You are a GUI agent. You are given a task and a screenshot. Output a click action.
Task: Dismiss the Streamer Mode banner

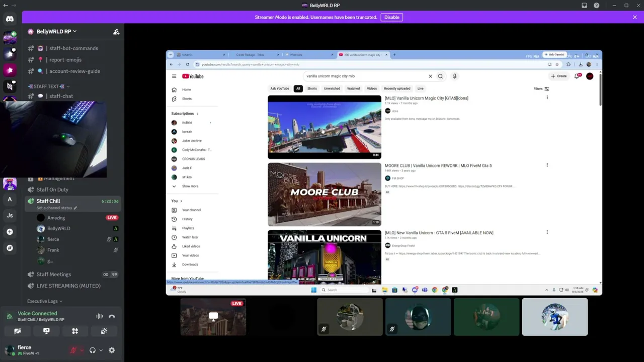click(635, 17)
